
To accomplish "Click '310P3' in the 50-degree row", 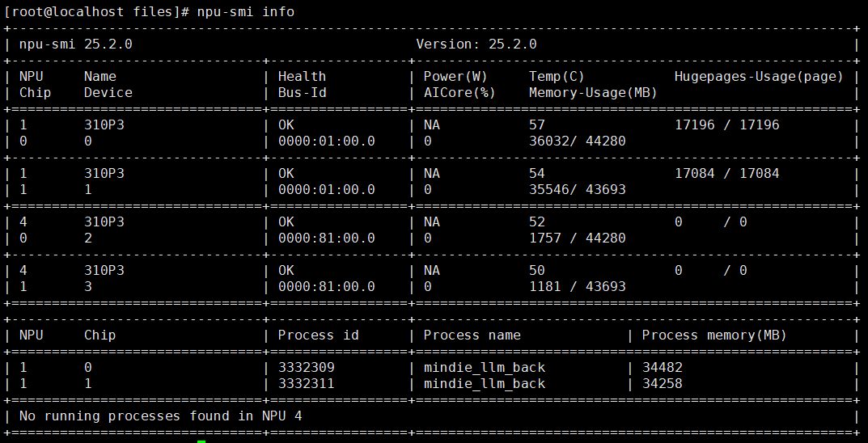I will [104, 271].
